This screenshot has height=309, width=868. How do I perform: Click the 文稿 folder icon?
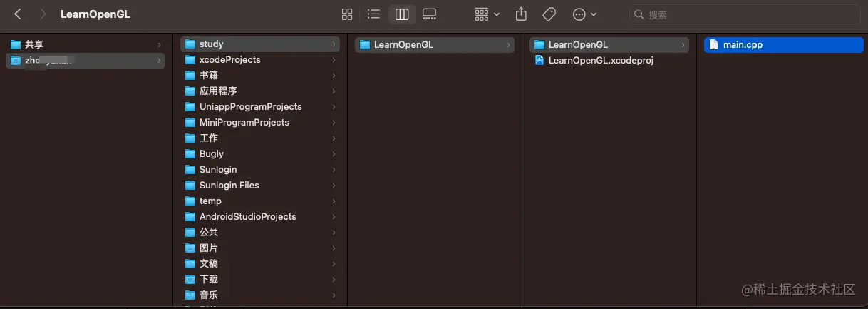[190, 264]
